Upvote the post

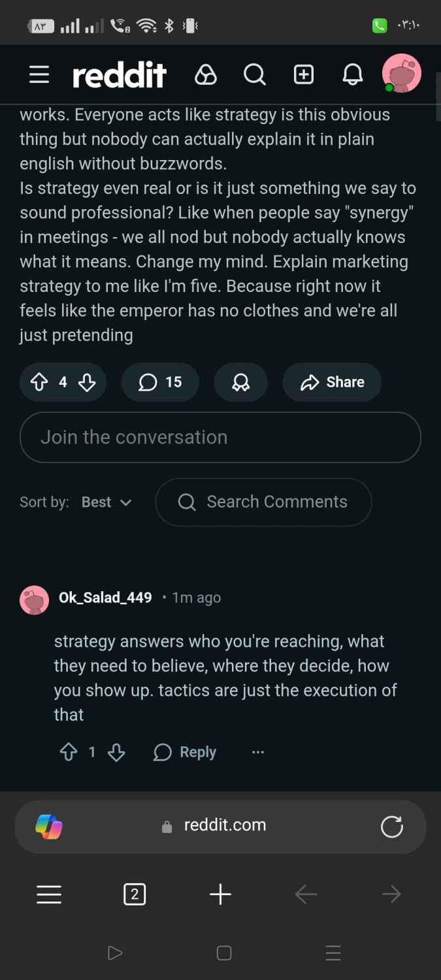(x=40, y=382)
